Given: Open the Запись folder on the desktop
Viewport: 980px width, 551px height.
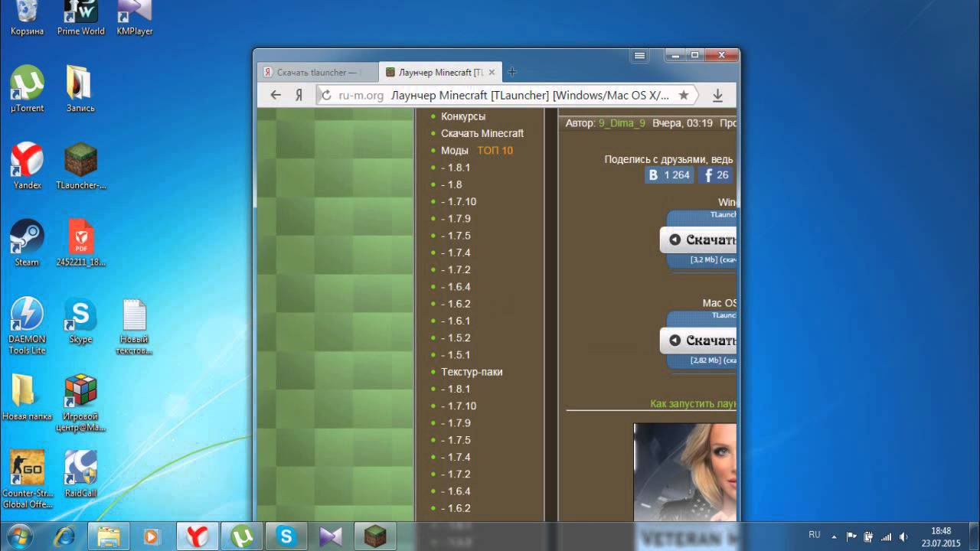Looking at the screenshot, I should pos(80,89).
